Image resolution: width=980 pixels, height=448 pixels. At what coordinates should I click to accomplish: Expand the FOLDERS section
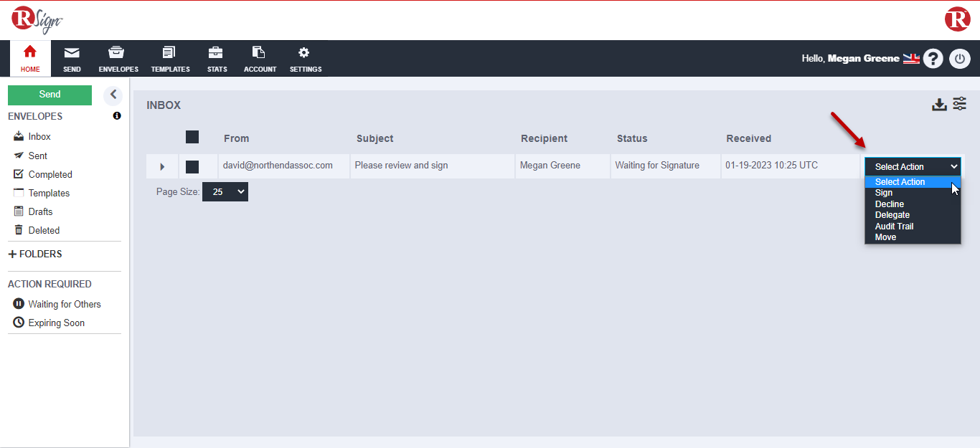[x=35, y=254]
